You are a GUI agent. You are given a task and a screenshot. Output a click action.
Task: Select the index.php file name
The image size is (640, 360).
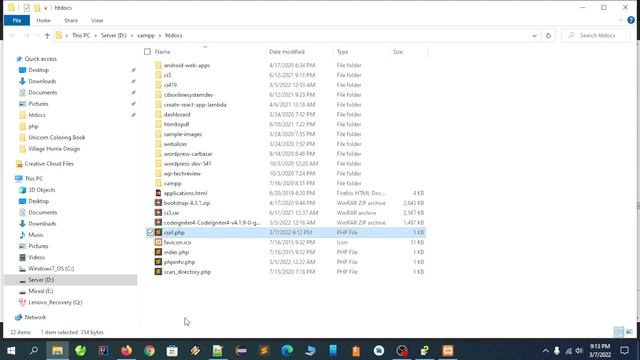pyautogui.click(x=176, y=252)
